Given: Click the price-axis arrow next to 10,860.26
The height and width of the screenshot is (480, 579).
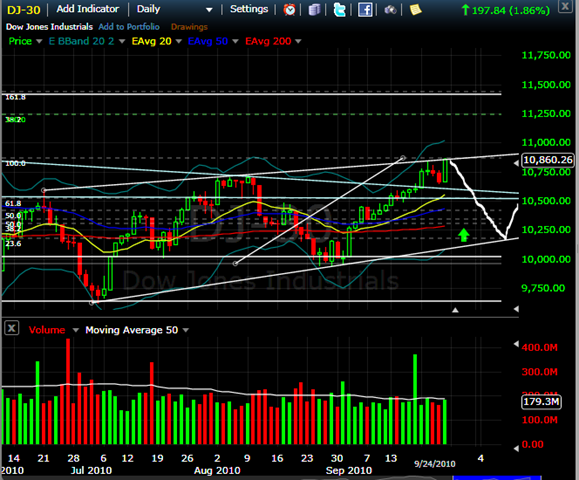Looking at the screenshot, I should (516, 163).
